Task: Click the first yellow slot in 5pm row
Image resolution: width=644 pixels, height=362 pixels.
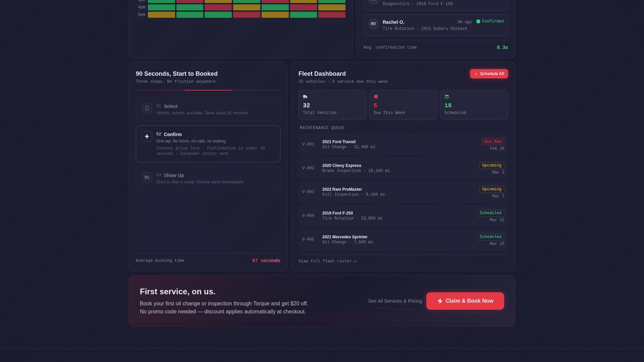Action: click(161, 15)
